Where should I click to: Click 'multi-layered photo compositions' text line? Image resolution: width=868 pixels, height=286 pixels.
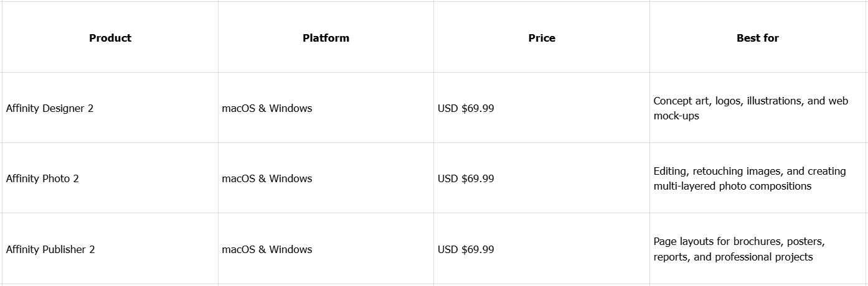pos(732,186)
